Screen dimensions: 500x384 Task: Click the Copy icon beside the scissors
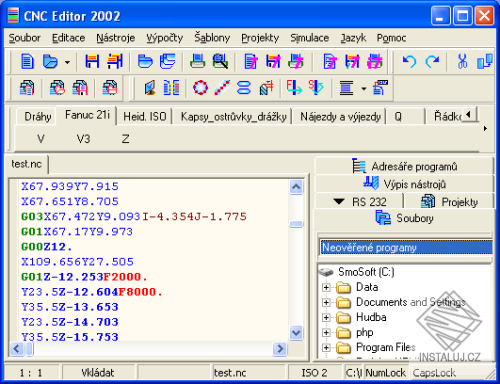click(485, 62)
